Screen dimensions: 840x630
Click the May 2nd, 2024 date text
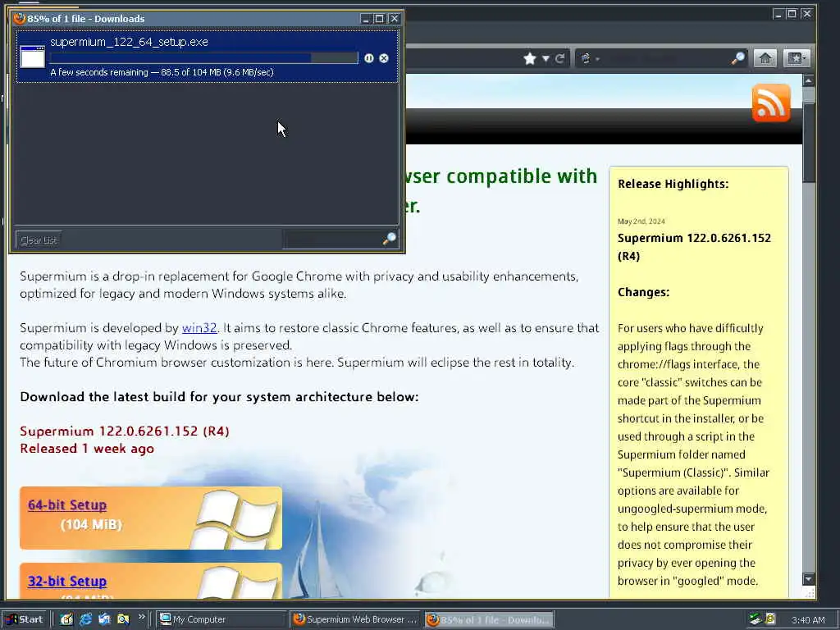coord(641,221)
